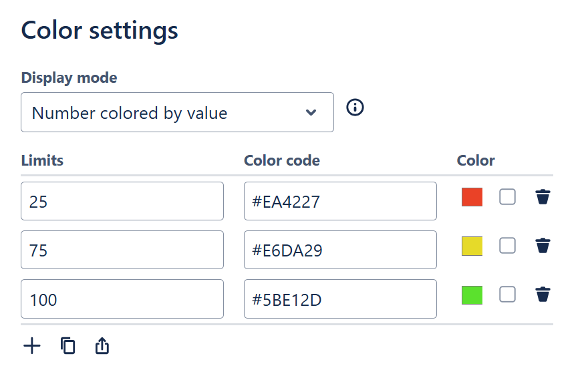
Task: Edit the #EA4227 color code field
Action: pos(340,201)
